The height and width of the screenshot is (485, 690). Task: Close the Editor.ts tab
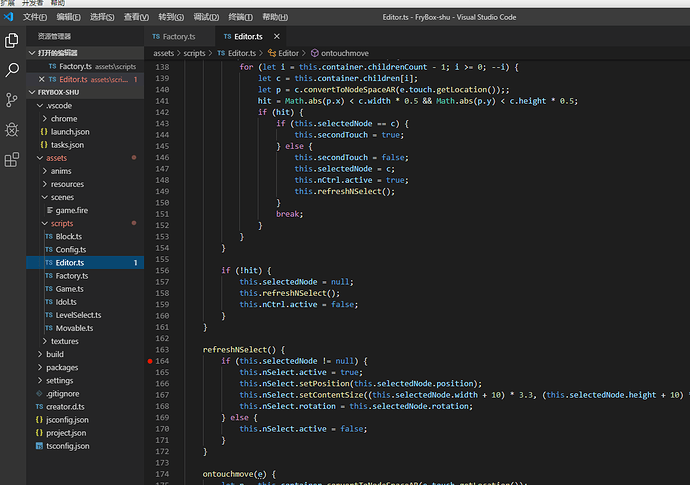[275, 36]
